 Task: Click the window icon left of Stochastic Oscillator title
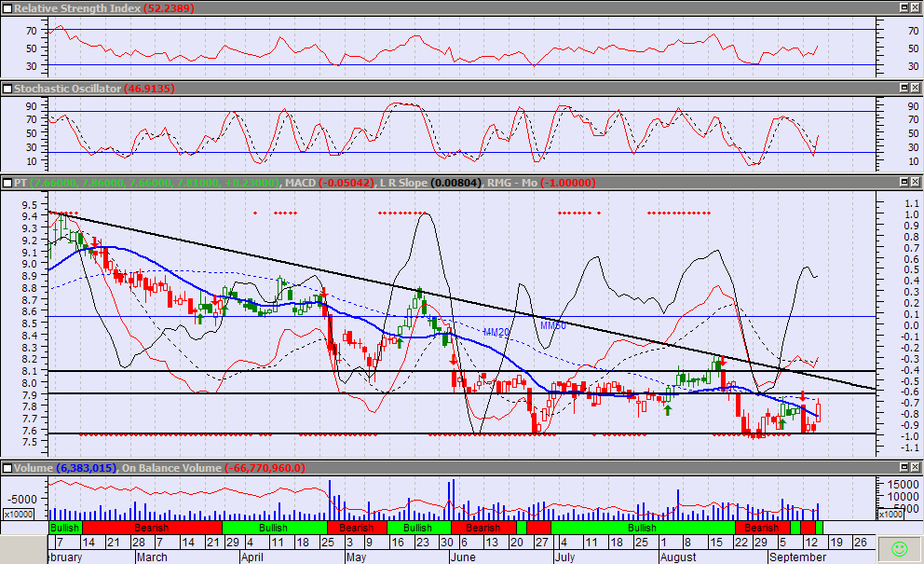coord(7,89)
